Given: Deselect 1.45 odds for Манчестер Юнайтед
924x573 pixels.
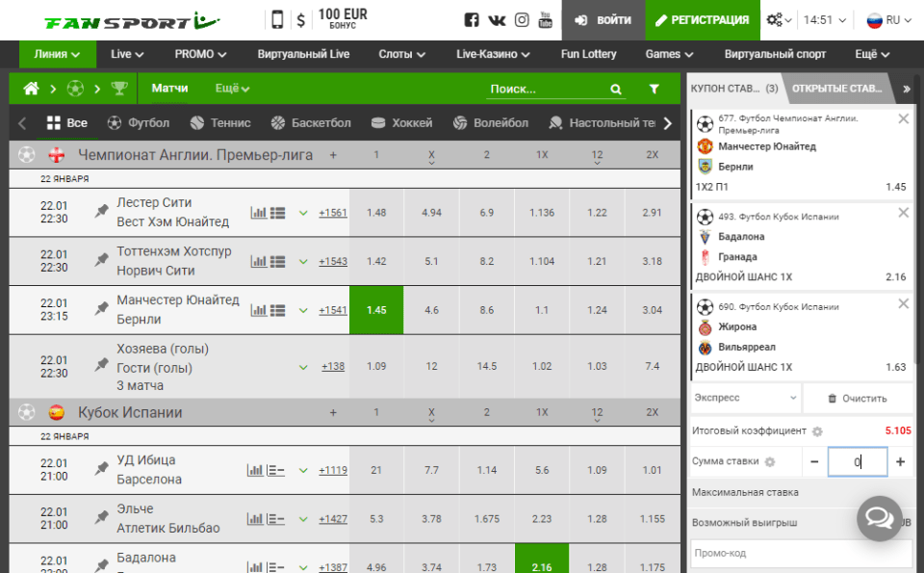Looking at the screenshot, I should click(376, 310).
